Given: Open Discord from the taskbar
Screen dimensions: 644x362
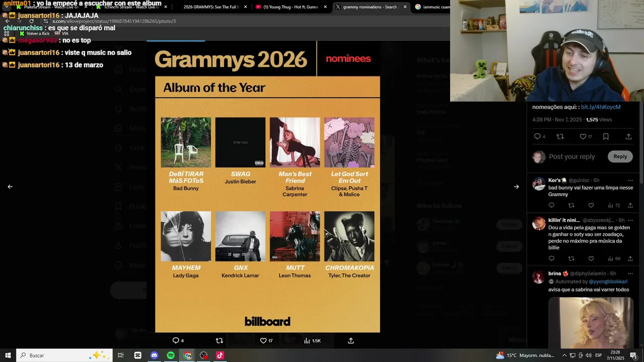Looking at the screenshot, I should click(154, 355).
